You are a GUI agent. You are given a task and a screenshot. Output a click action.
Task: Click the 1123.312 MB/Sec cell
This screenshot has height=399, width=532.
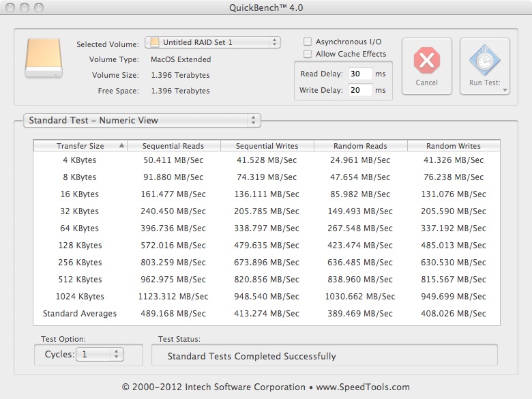pos(173,297)
